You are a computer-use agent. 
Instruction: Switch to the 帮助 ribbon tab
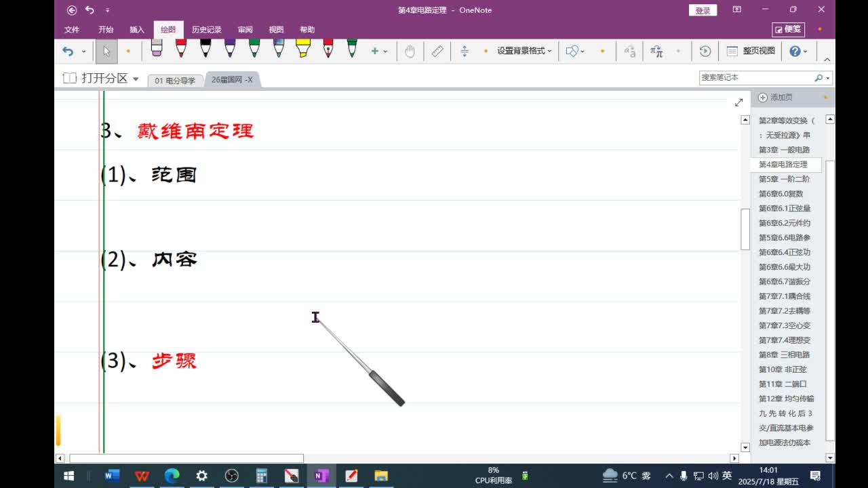[x=307, y=30]
